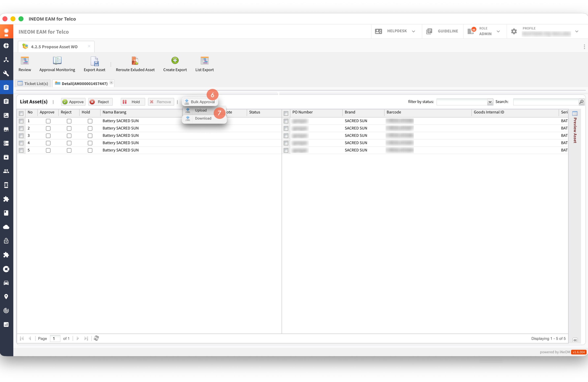Click the Reroute Exluded Asset icon
588x382 pixels.
(x=135, y=61)
